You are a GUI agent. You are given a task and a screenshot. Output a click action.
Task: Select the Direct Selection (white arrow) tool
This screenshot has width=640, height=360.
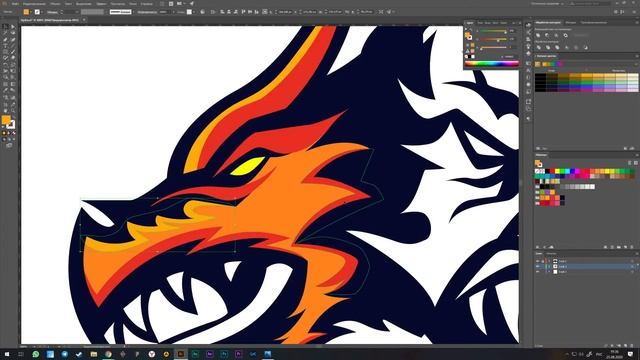13,27
